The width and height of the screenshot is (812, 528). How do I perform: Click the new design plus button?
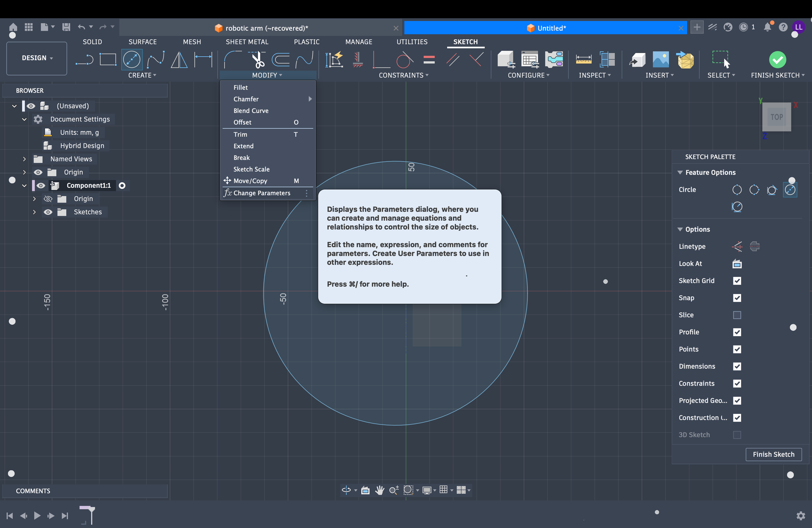[x=697, y=27]
